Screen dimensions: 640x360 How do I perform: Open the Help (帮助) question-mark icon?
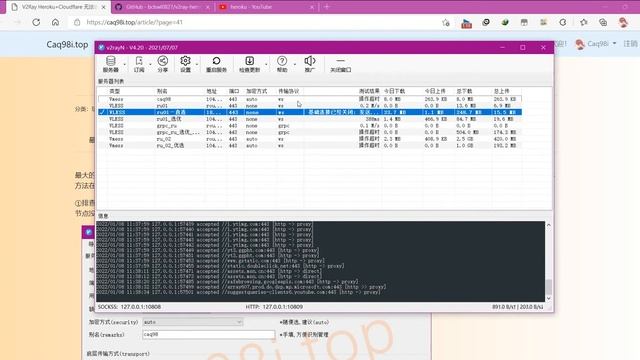[x=282, y=64]
